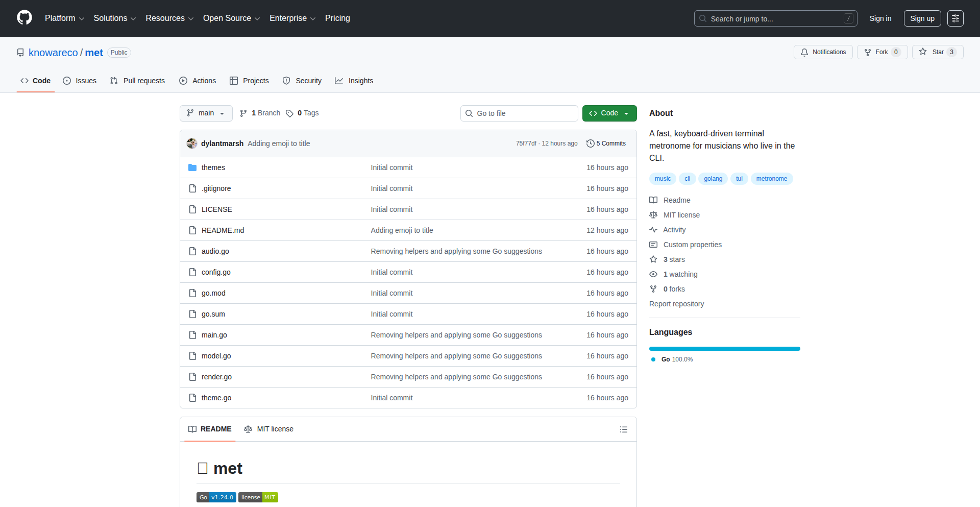Switch to the MIT license tab

tap(269, 429)
